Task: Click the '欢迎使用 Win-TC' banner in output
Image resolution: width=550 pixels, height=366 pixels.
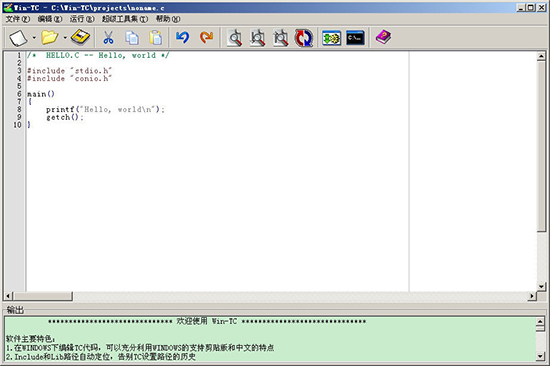Action: point(207,321)
